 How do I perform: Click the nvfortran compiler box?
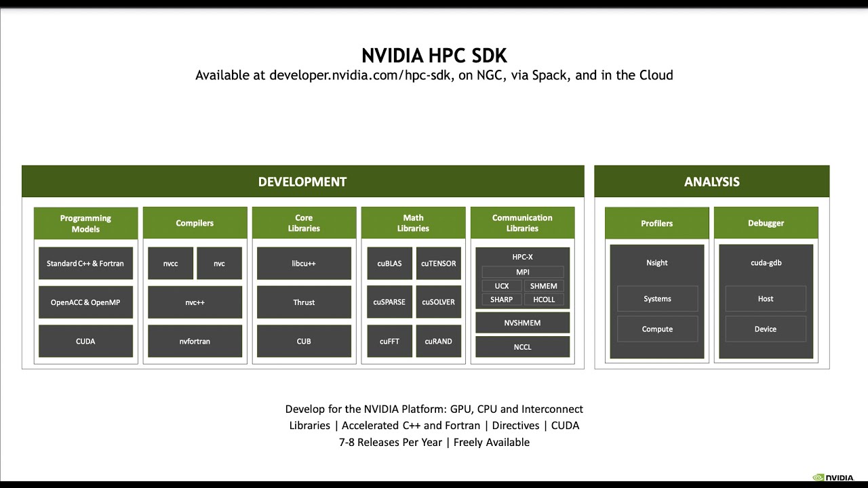195,341
